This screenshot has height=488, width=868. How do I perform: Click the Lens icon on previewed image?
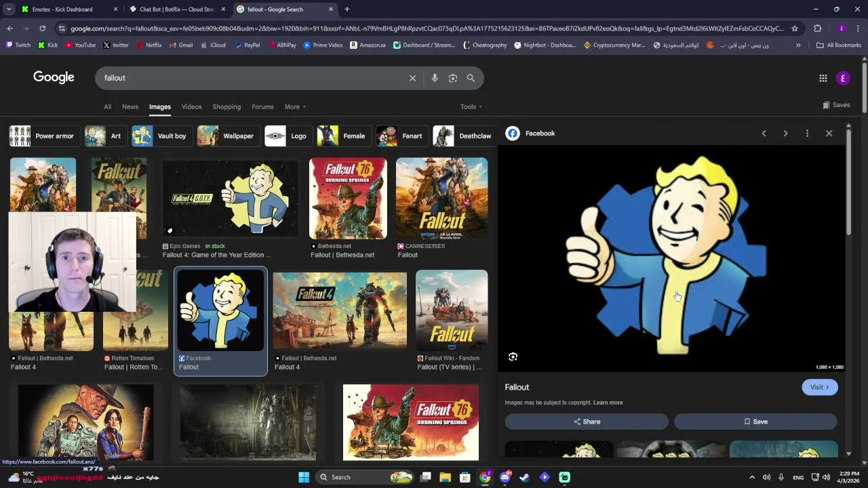tap(513, 357)
